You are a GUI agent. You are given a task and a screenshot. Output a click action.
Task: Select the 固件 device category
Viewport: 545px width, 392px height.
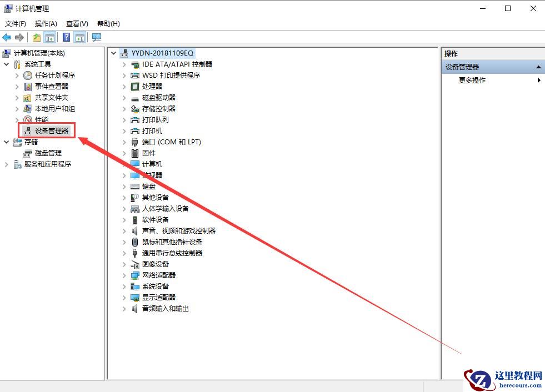(149, 153)
